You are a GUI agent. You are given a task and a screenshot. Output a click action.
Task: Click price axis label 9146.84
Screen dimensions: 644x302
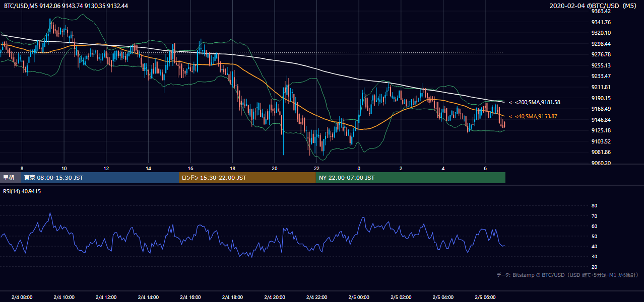pos(601,120)
